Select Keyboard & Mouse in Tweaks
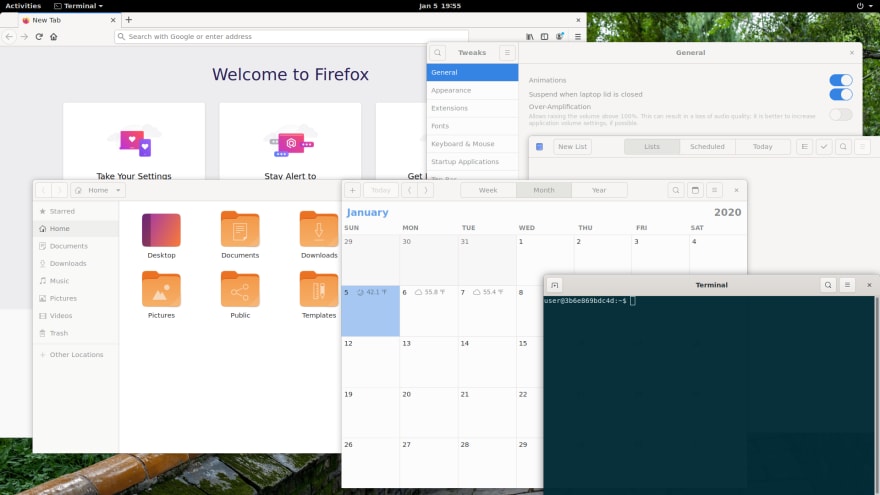Viewport: 880px width, 495px height. point(472,144)
